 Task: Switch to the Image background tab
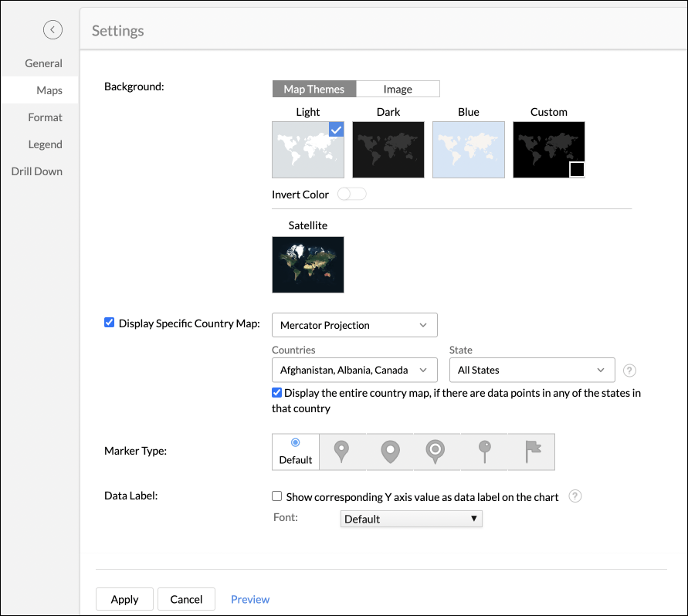398,89
